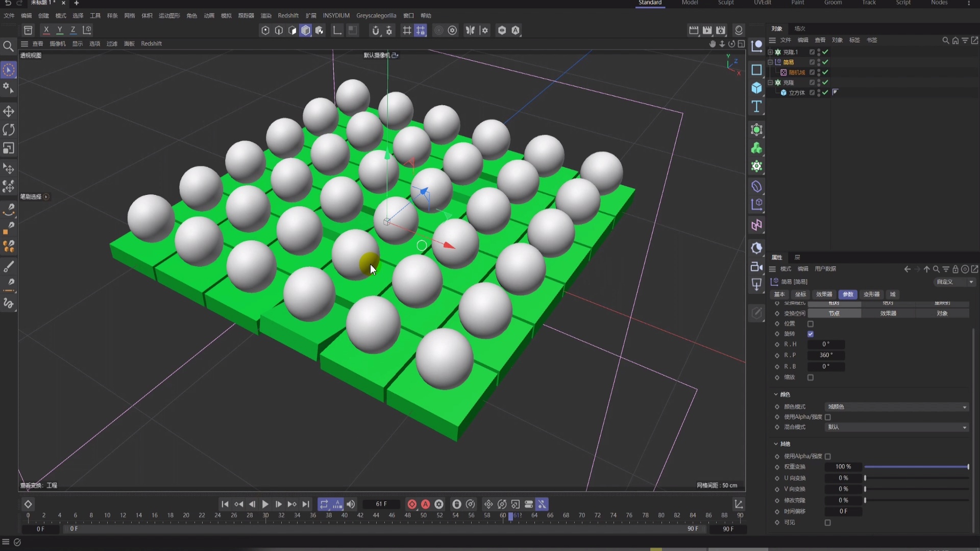The width and height of the screenshot is (980, 551).
Task: Select the Move tool in the left toolbar
Action: pyautogui.click(x=9, y=111)
